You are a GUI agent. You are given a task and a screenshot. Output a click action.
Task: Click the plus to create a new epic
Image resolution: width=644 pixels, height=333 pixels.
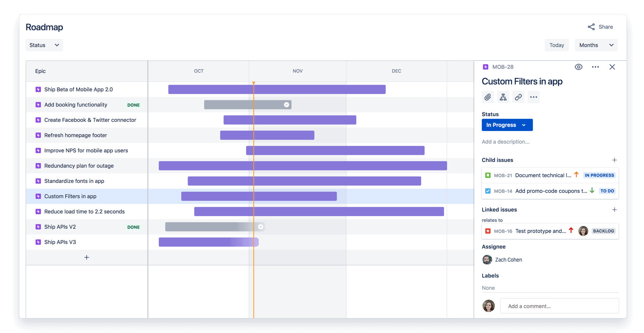click(87, 257)
